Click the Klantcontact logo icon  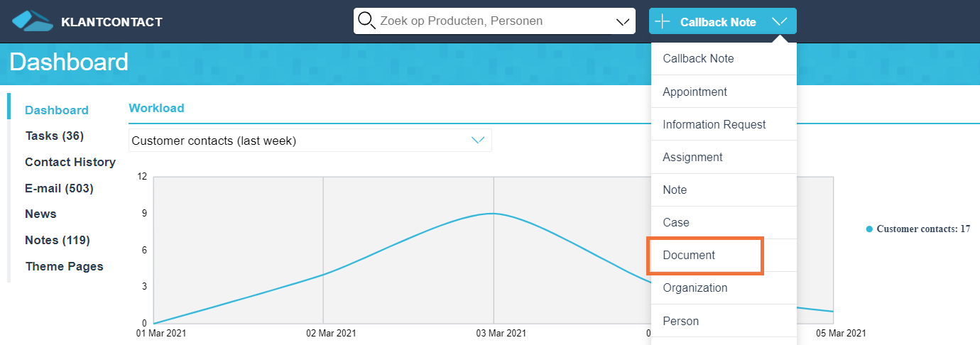[33, 21]
